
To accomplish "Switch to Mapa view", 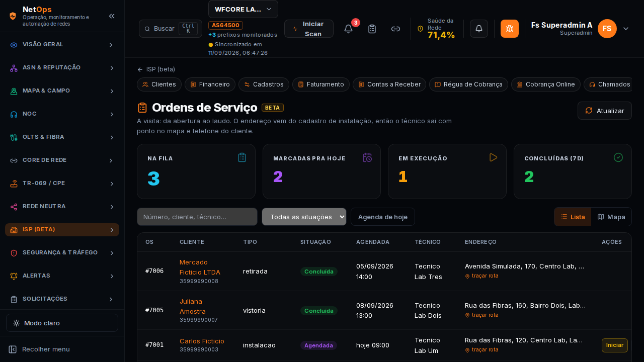I will click(x=611, y=217).
